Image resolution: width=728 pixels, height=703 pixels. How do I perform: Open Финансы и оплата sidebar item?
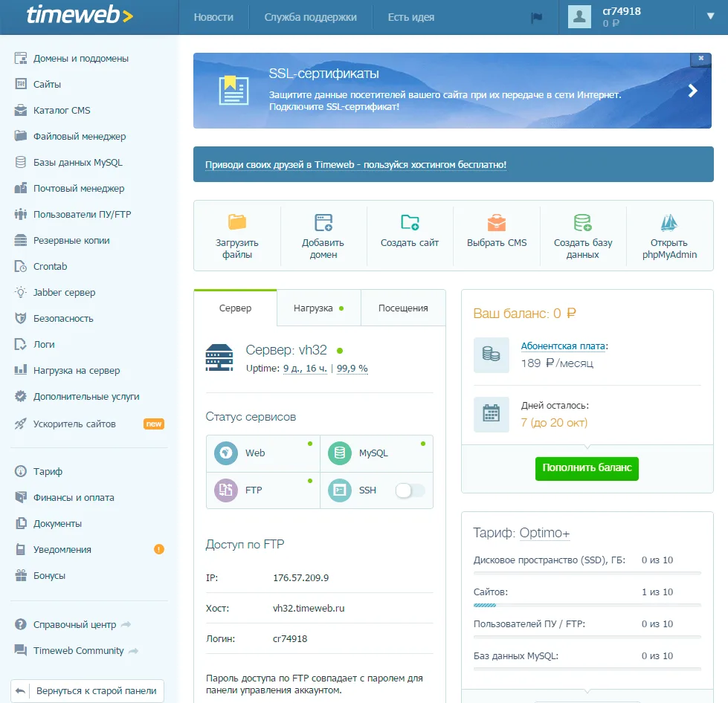(x=74, y=497)
